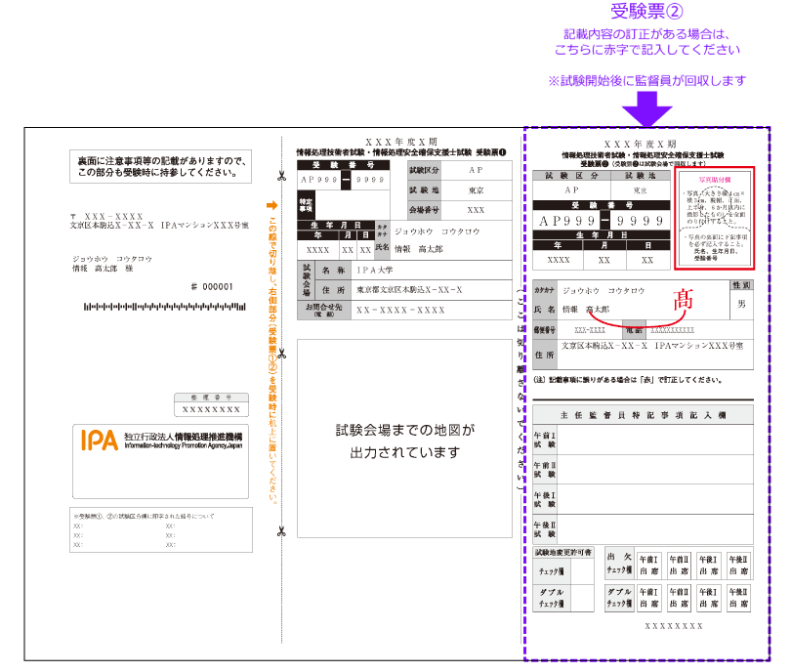Click the empty 試験地変更許可者 check box

click(580, 569)
